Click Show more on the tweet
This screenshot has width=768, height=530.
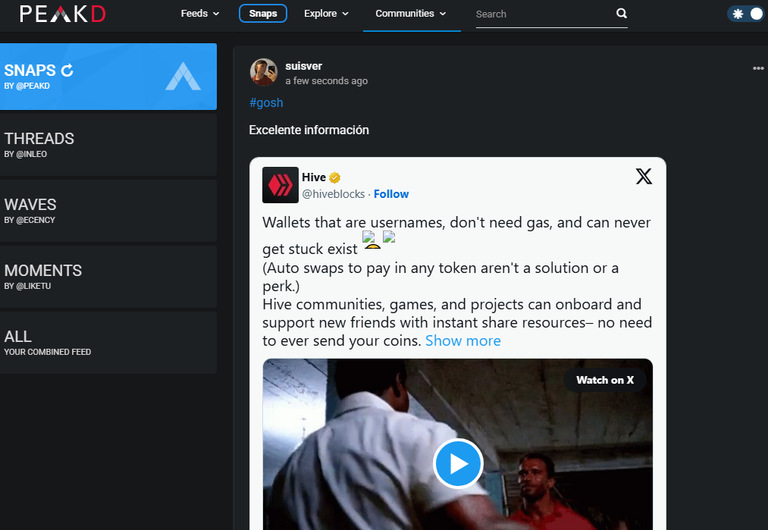(x=463, y=340)
